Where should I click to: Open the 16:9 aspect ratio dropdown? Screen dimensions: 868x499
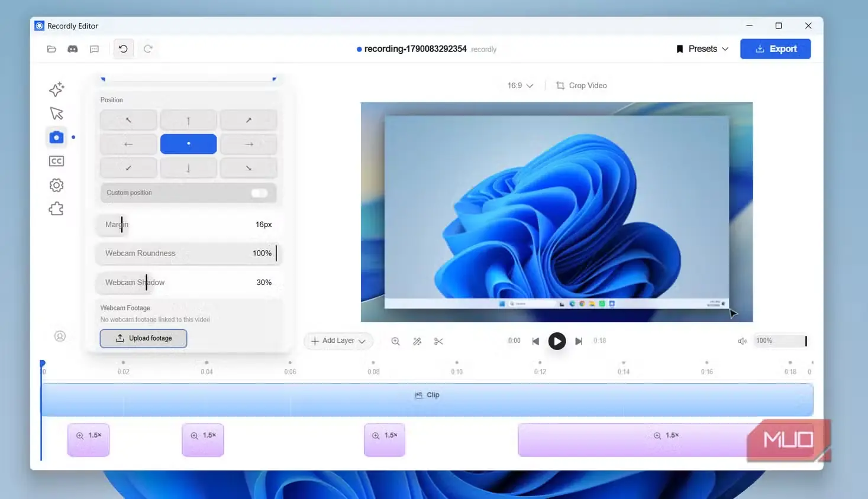(520, 86)
